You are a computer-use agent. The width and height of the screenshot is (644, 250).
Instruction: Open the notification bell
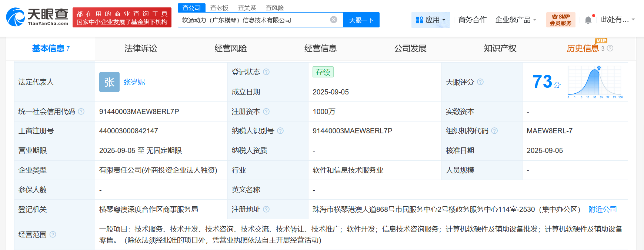tap(588, 20)
